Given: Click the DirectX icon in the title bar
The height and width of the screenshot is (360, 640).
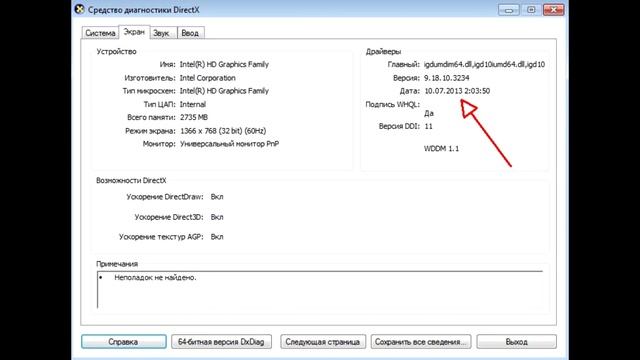Looking at the screenshot, I should 80,9.
